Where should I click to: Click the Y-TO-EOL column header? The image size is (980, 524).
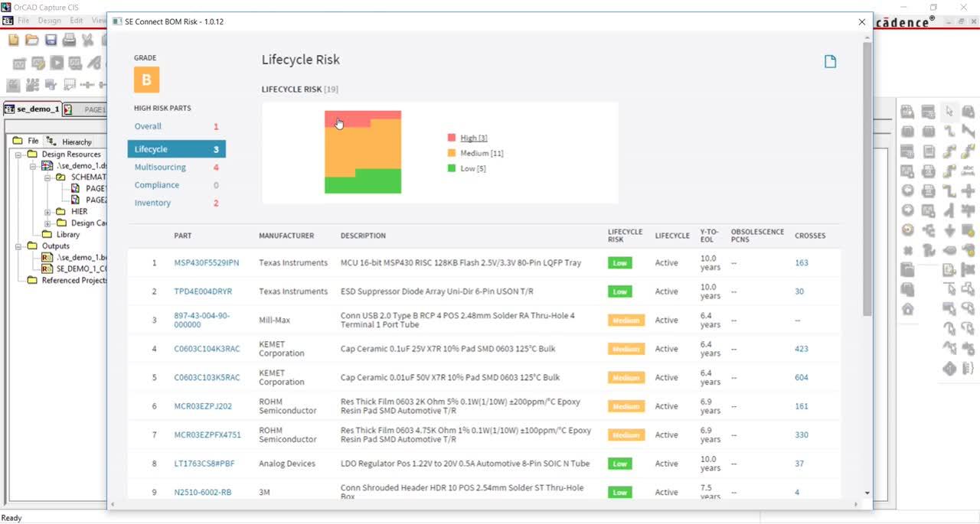click(710, 236)
